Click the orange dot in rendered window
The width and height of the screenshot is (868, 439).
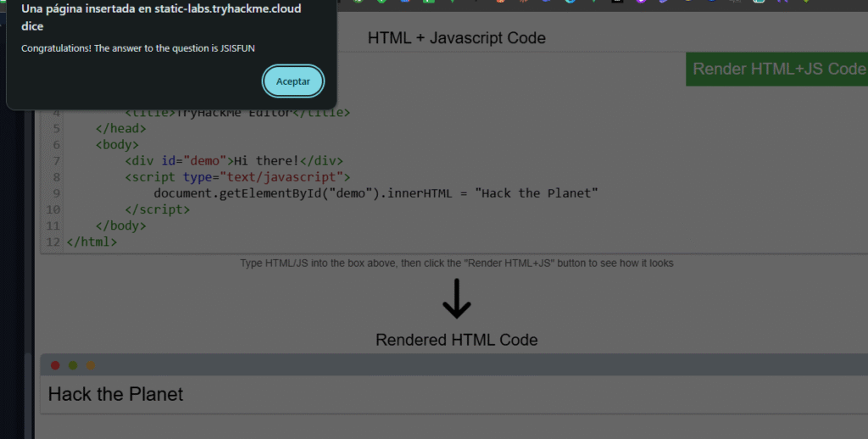pos(90,365)
